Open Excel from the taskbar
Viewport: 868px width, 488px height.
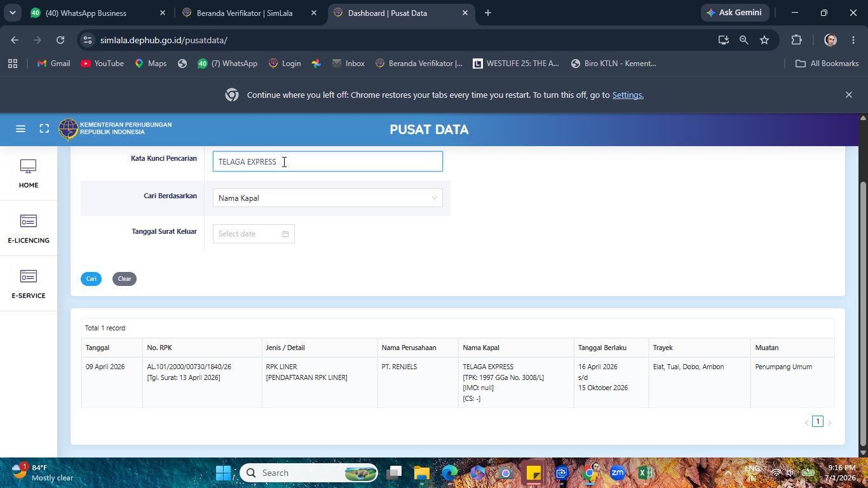point(645,473)
